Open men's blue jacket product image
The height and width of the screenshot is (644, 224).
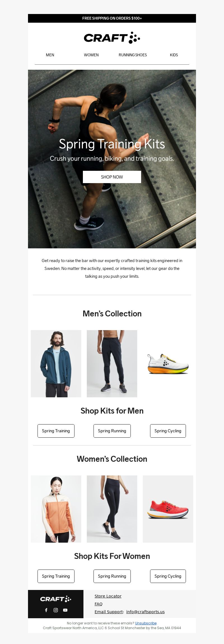56,364
